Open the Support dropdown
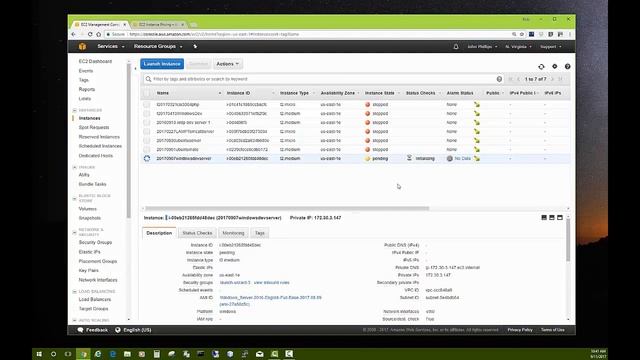 tap(551, 47)
